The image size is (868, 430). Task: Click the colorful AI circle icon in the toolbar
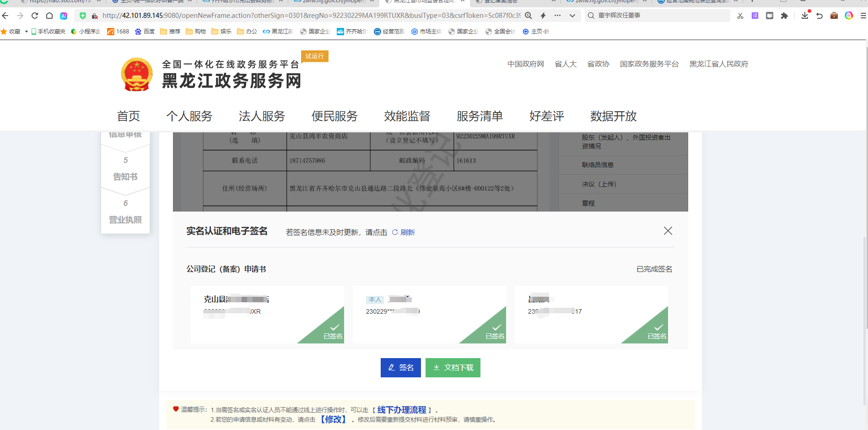point(849,16)
